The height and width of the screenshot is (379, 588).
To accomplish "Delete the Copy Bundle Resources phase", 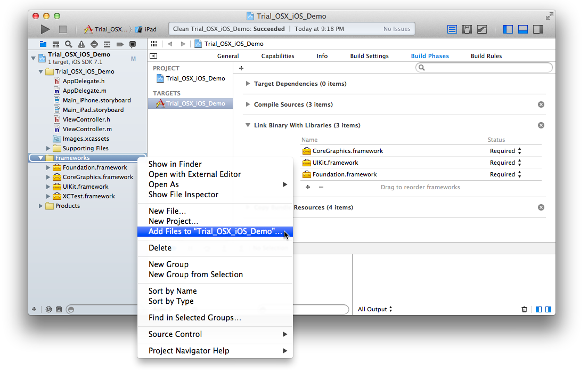I will (x=541, y=207).
